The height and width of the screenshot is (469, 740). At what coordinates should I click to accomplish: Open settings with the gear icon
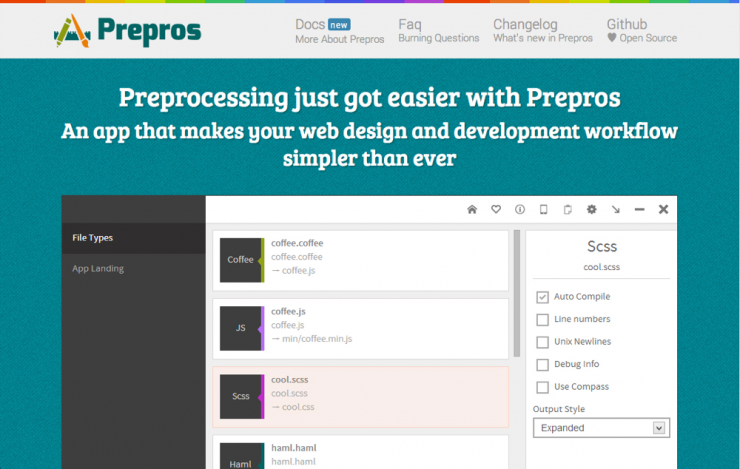pos(591,209)
